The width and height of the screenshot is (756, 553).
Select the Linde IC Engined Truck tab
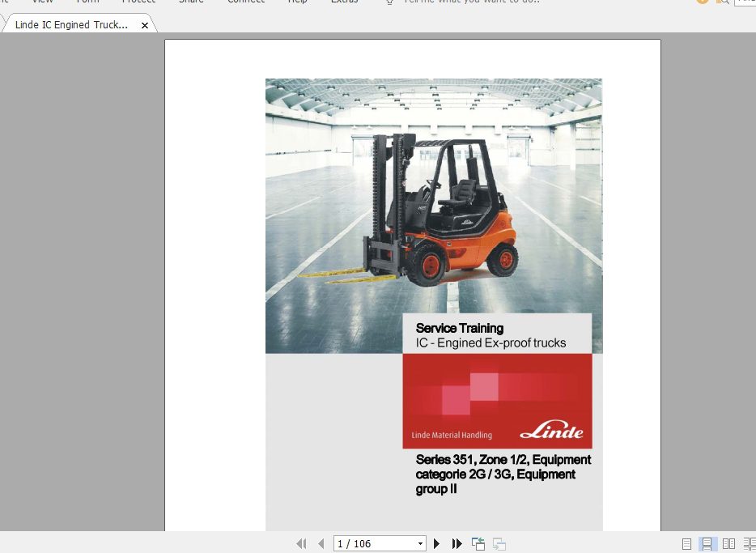coord(71,25)
